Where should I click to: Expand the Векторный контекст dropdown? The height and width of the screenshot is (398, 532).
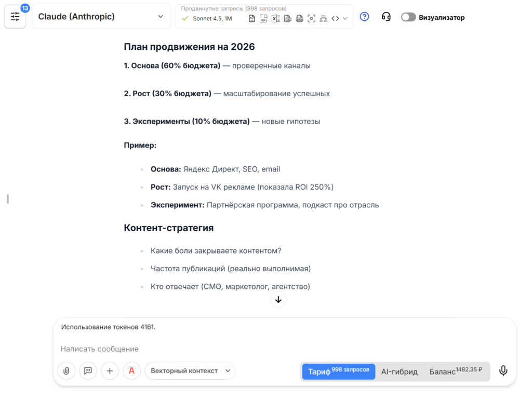click(190, 370)
